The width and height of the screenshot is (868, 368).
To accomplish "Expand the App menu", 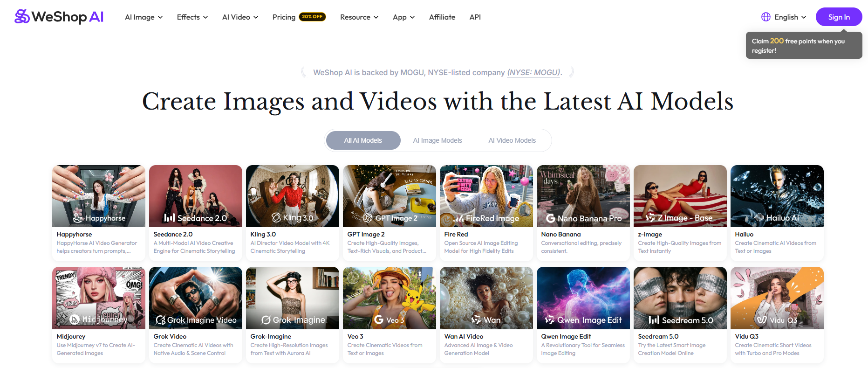I will [404, 17].
